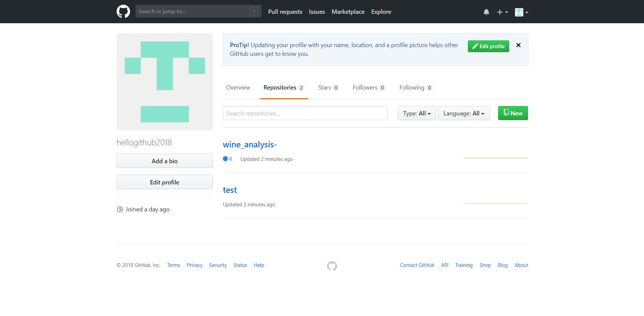Click the large profile avatar image
The width and height of the screenshot is (644, 316).
[165, 82]
